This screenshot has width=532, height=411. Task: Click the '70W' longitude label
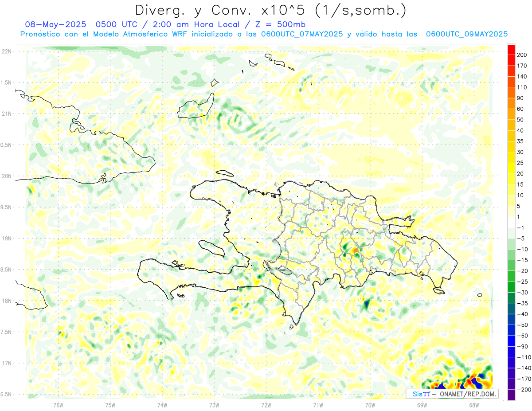(x=370, y=405)
